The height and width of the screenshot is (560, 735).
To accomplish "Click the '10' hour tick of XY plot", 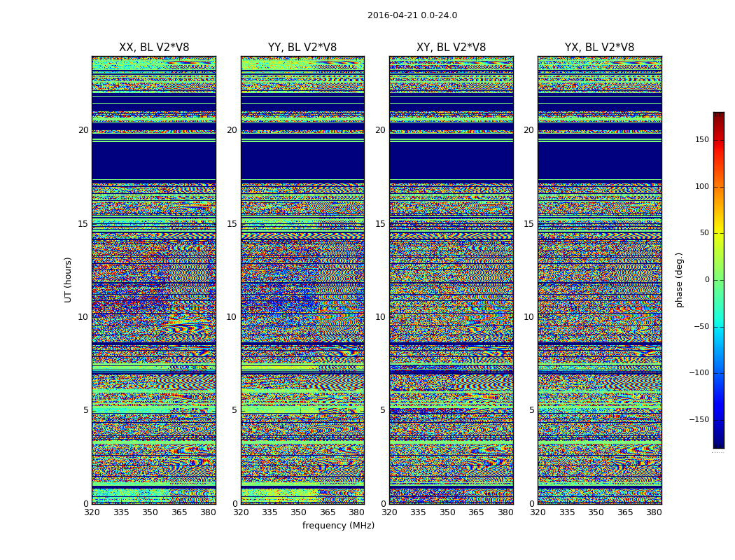I will [x=380, y=317].
